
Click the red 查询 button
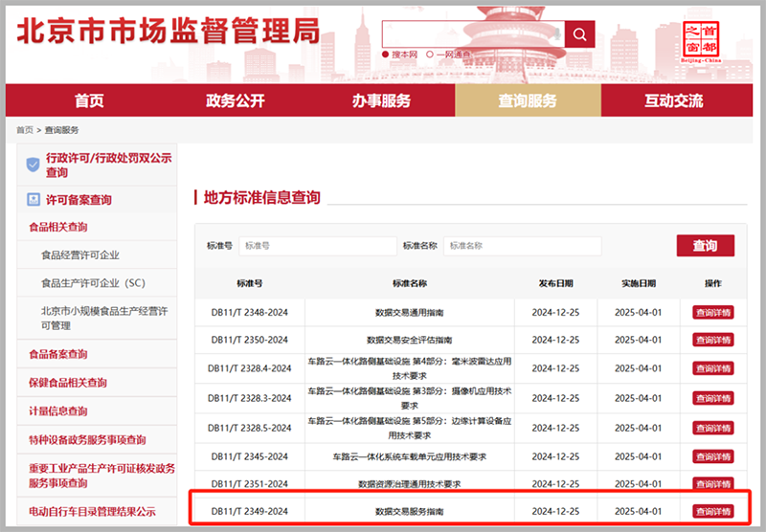click(705, 246)
